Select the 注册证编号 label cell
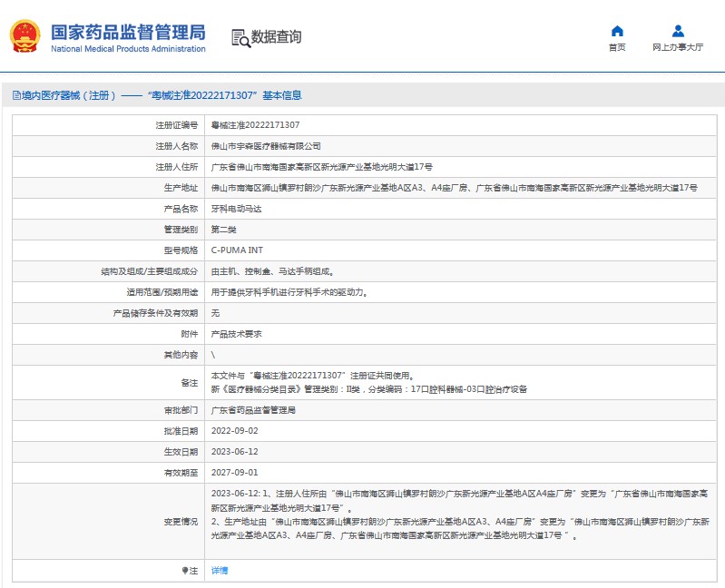 [109, 125]
